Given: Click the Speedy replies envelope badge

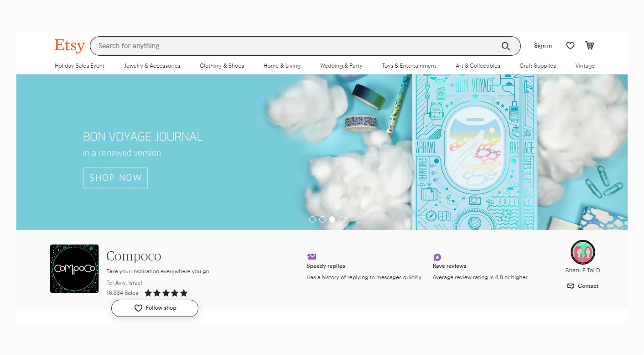Looking at the screenshot, I should tap(311, 256).
